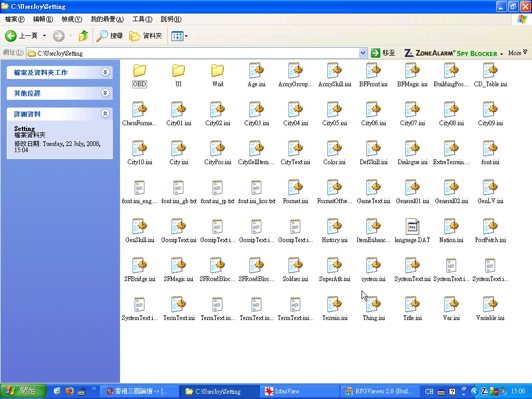Expand the 檔案及資料夾工作 panel

tap(105, 72)
